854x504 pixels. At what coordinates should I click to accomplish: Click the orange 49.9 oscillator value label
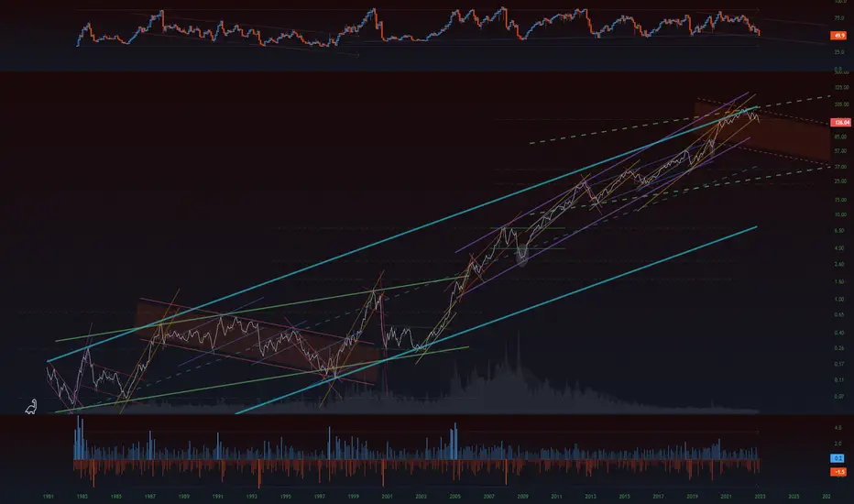tap(838, 36)
